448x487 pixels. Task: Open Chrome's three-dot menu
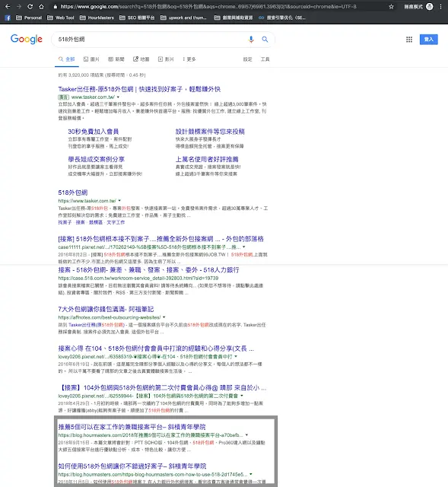[x=440, y=7]
